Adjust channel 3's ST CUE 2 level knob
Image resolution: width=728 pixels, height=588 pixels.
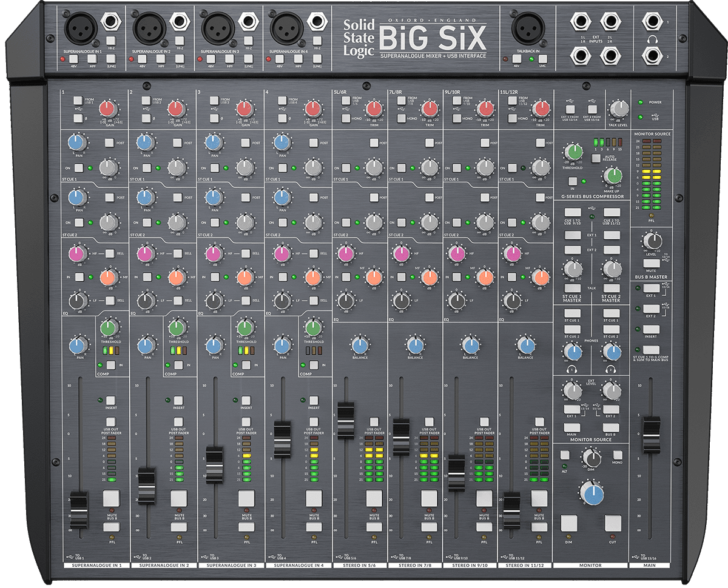point(244,222)
